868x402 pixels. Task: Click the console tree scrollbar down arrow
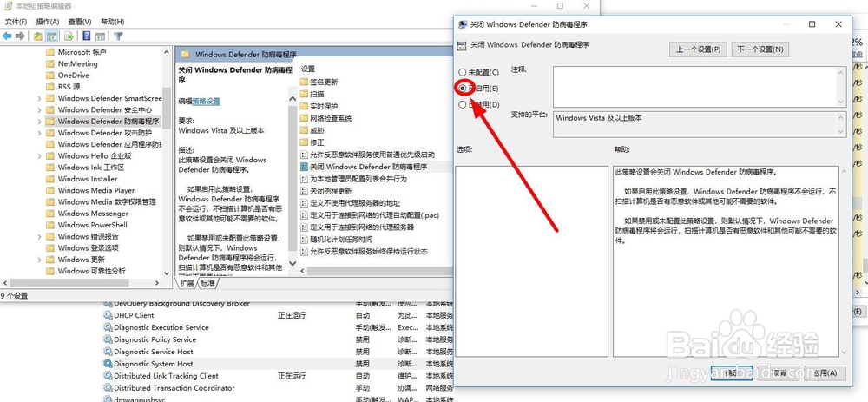click(167, 273)
